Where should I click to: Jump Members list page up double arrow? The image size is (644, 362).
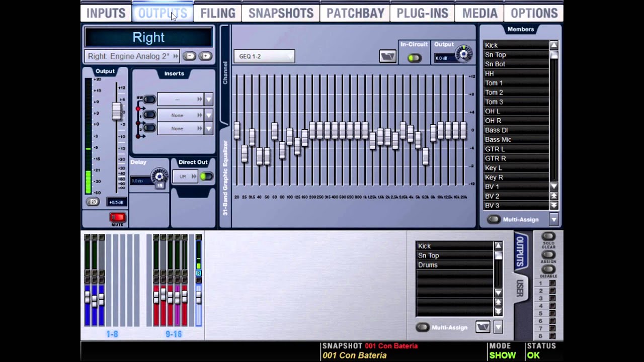tap(554, 196)
